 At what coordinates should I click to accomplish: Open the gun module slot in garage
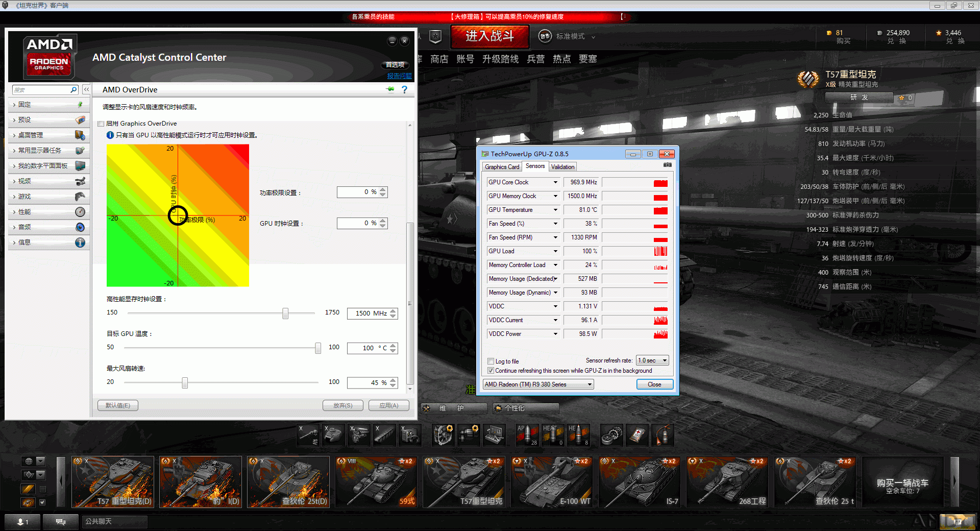[308, 435]
